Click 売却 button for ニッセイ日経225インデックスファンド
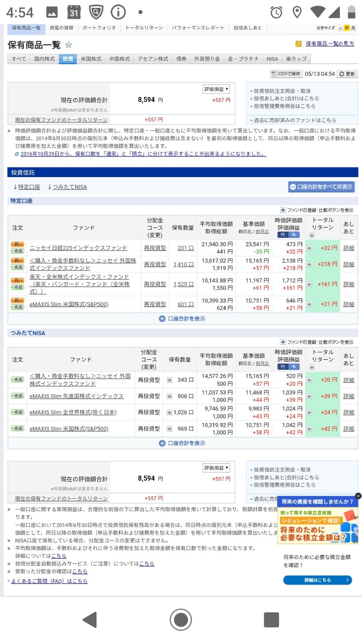Image resolution: width=362 pixels, height=644 pixels. point(17,251)
